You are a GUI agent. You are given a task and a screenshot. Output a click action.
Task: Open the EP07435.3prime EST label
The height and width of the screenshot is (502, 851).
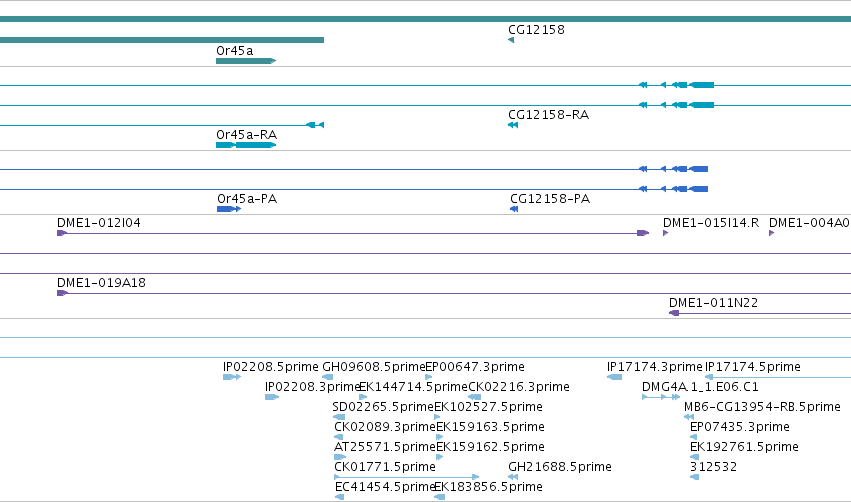pyautogui.click(x=740, y=427)
